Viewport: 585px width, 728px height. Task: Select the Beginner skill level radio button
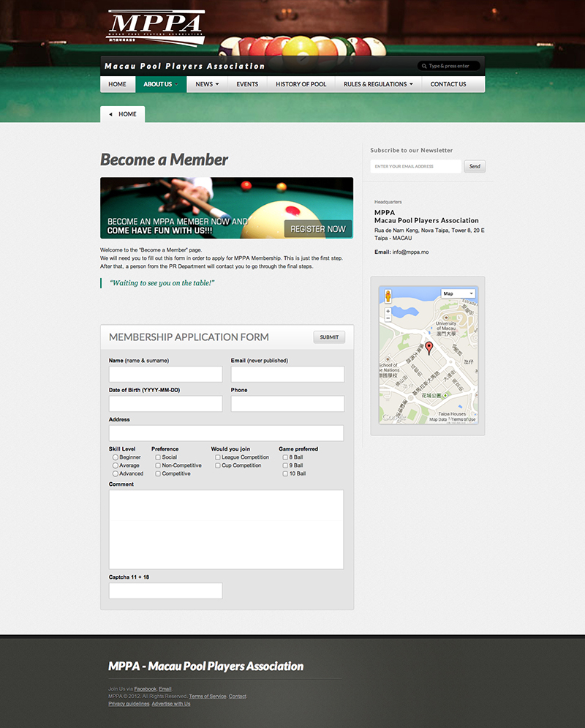[x=116, y=457]
